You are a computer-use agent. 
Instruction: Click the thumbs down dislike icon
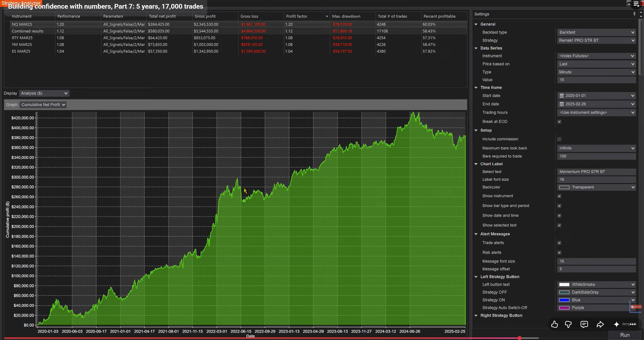pos(568,324)
